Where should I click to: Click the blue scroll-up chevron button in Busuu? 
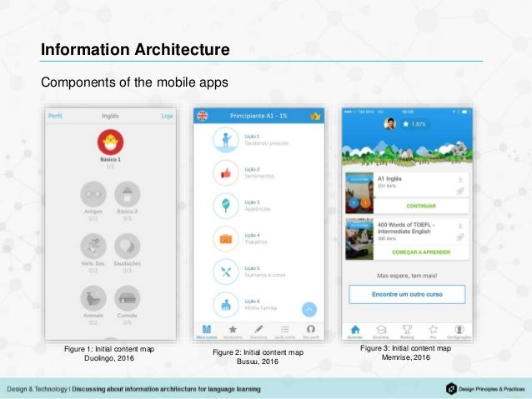(x=309, y=310)
